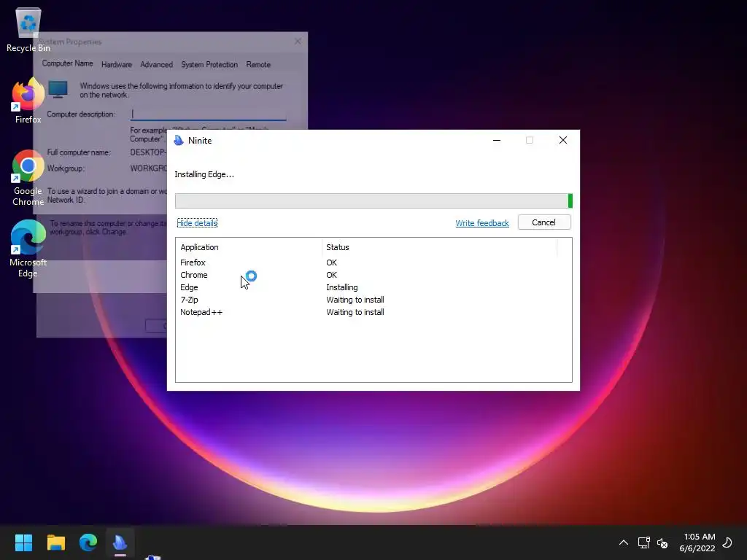747x560 pixels.
Task: Minimize the Ninite window
Action: pos(496,140)
